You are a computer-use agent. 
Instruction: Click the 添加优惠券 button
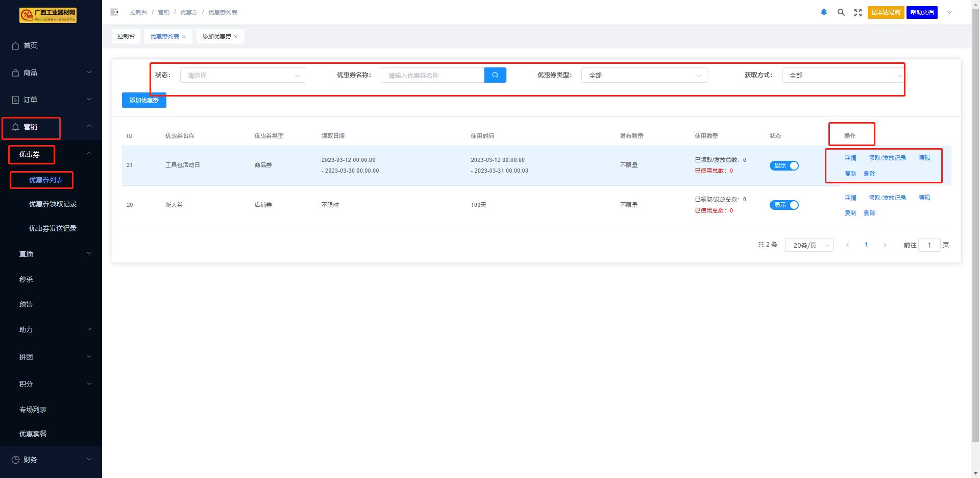click(x=144, y=101)
